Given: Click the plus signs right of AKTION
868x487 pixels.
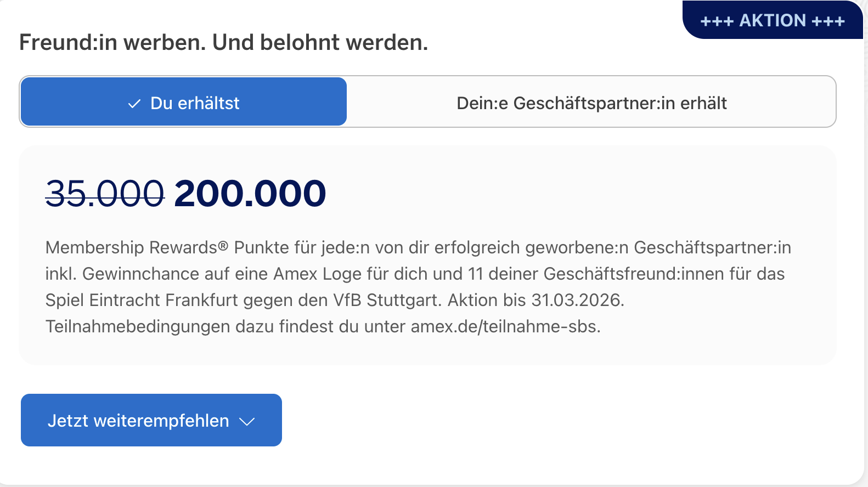Looking at the screenshot, I should (x=828, y=21).
